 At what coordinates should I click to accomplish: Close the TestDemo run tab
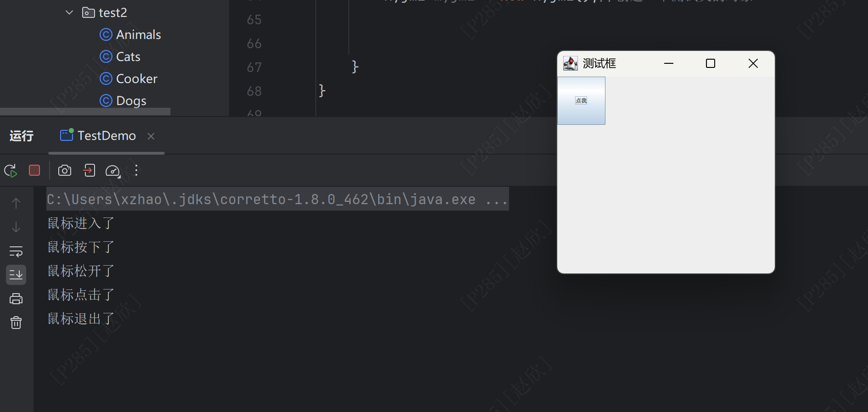pyautogui.click(x=151, y=136)
